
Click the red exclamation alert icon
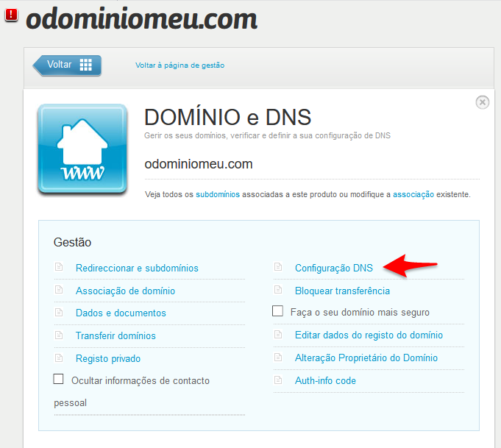[x=12, y=15]
